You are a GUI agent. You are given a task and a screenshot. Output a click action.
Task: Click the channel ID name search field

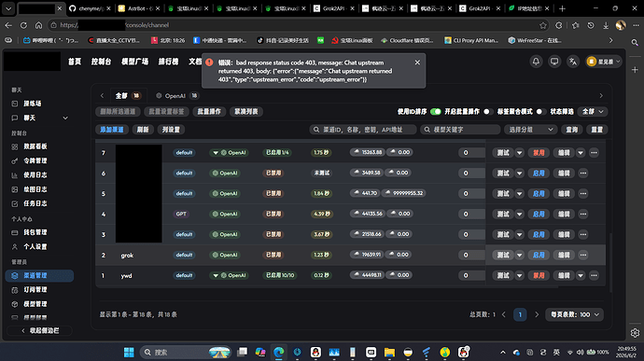coord(363,130)
